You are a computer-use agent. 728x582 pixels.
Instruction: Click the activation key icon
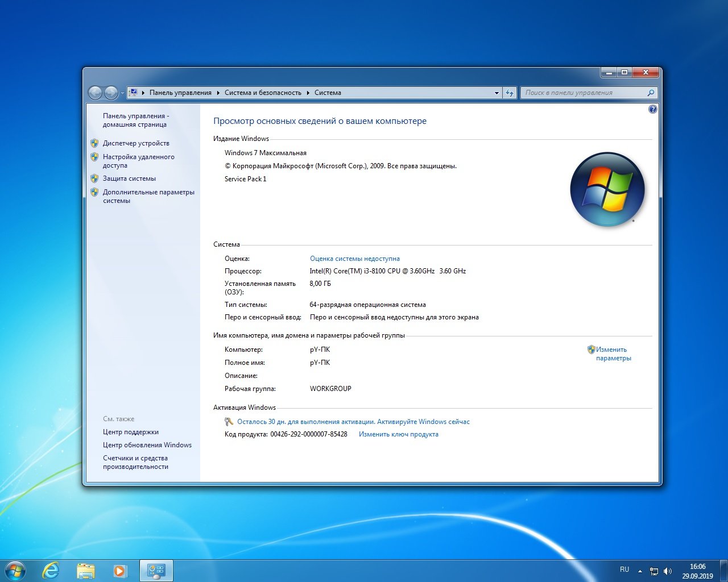pos(229,422)
